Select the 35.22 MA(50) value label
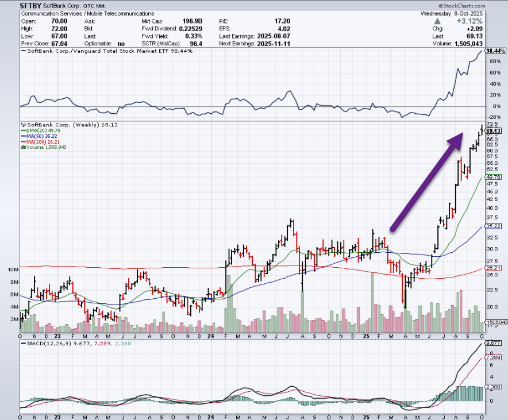The height and width of the screenshot is (420, 508). click(x=494, y=226)
